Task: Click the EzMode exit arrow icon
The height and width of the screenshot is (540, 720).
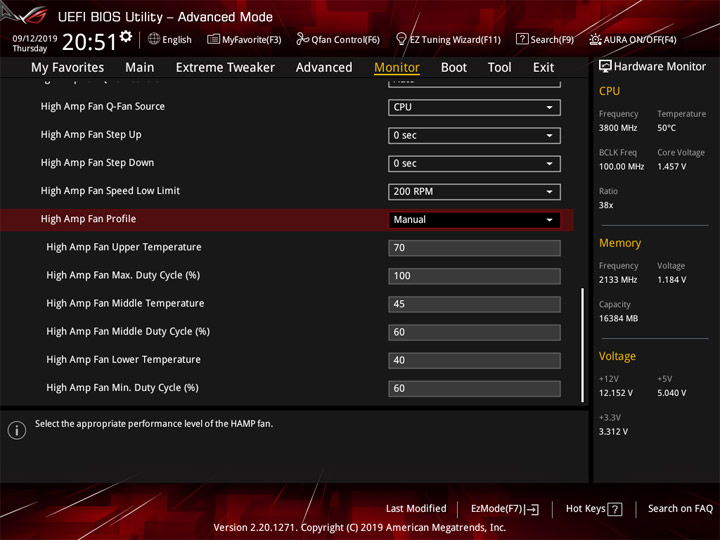Action: point(532,509)
